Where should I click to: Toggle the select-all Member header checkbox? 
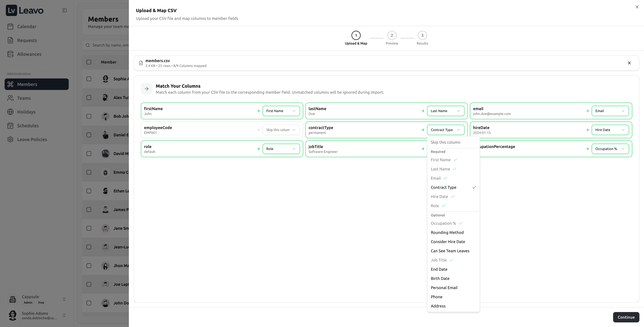89,62
